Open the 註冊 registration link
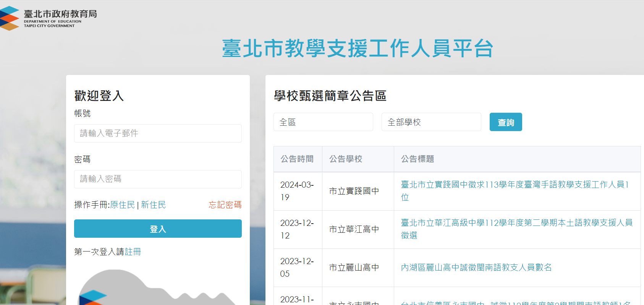Image resolution: width=644 pixels, height=305 pixels. click(133, 252)
